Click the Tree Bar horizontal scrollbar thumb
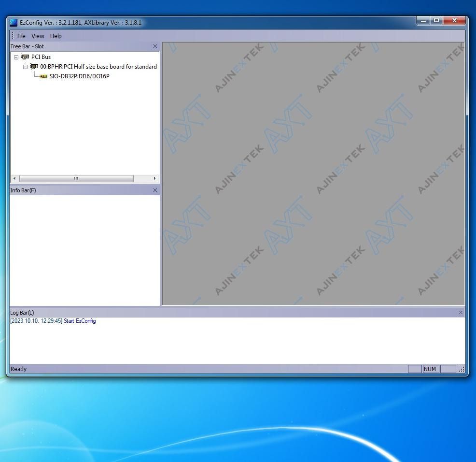476x462 pixels. coord(76,179)
